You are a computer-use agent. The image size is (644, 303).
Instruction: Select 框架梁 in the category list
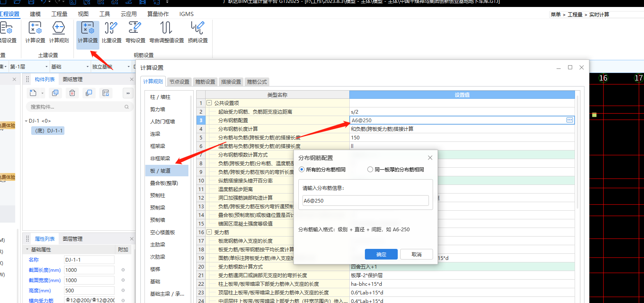(x=158, y=146)
